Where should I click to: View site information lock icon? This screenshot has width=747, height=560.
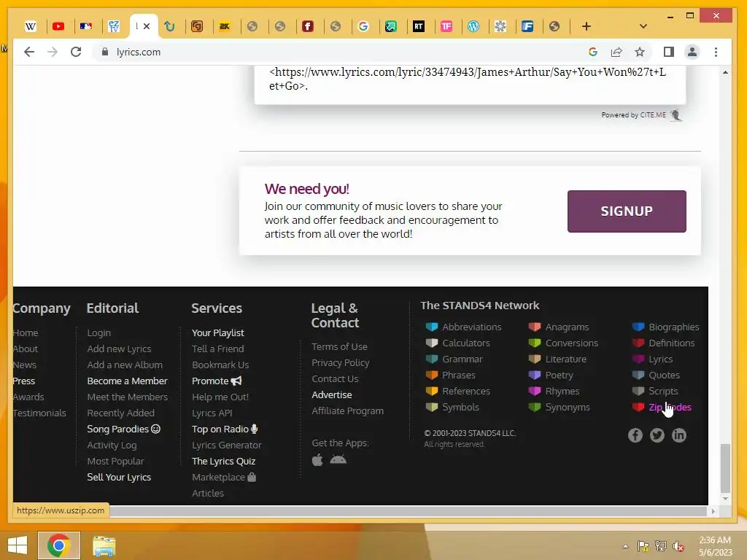105,52
